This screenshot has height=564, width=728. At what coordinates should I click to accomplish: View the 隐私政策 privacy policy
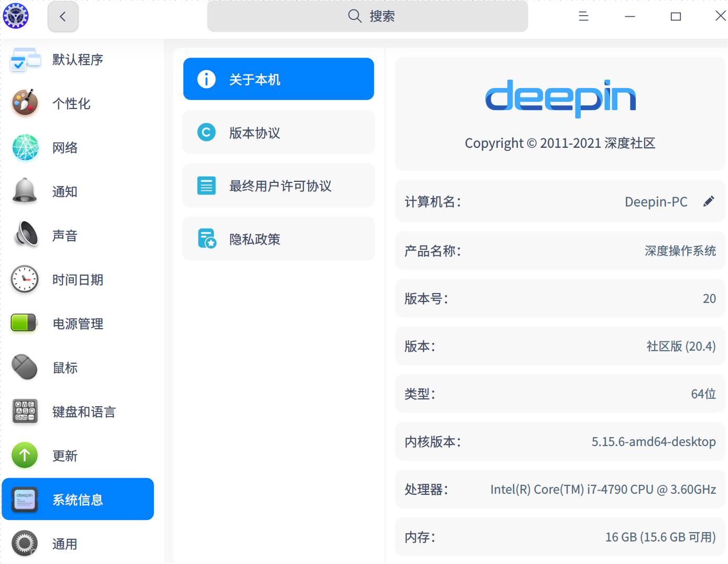click(x=278, y=239)
